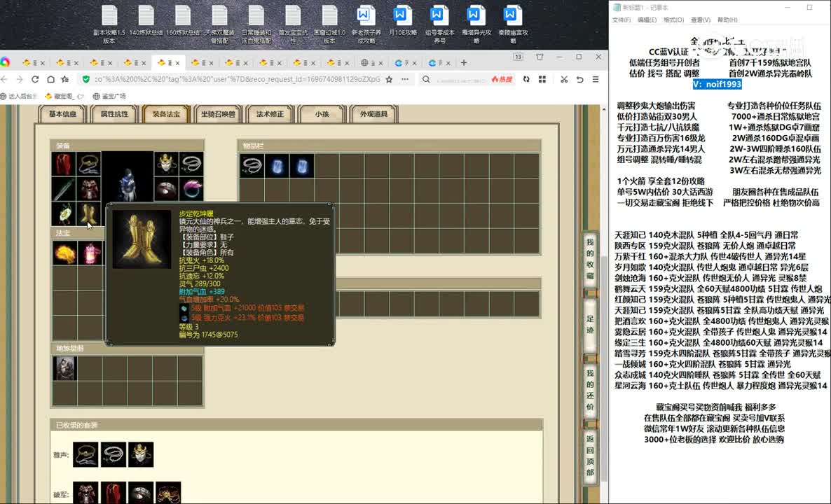
Task: Close the active browser tab
Action: click(x=177, y=63)
